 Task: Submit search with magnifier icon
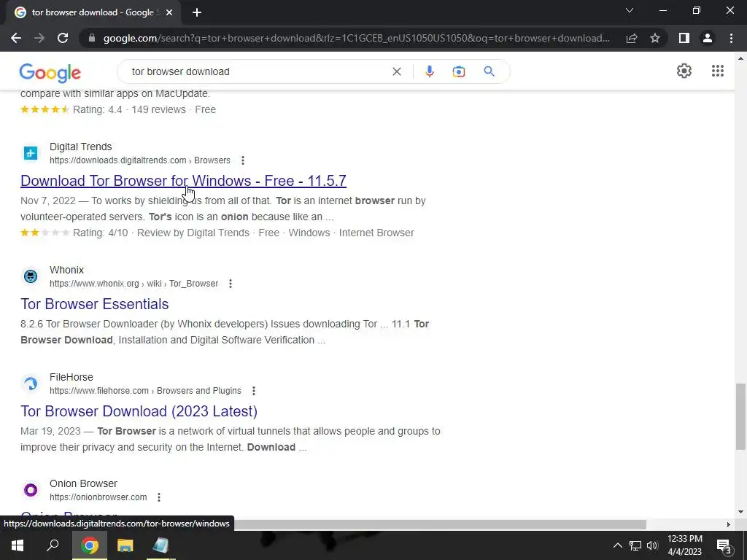tap(489, 71)
